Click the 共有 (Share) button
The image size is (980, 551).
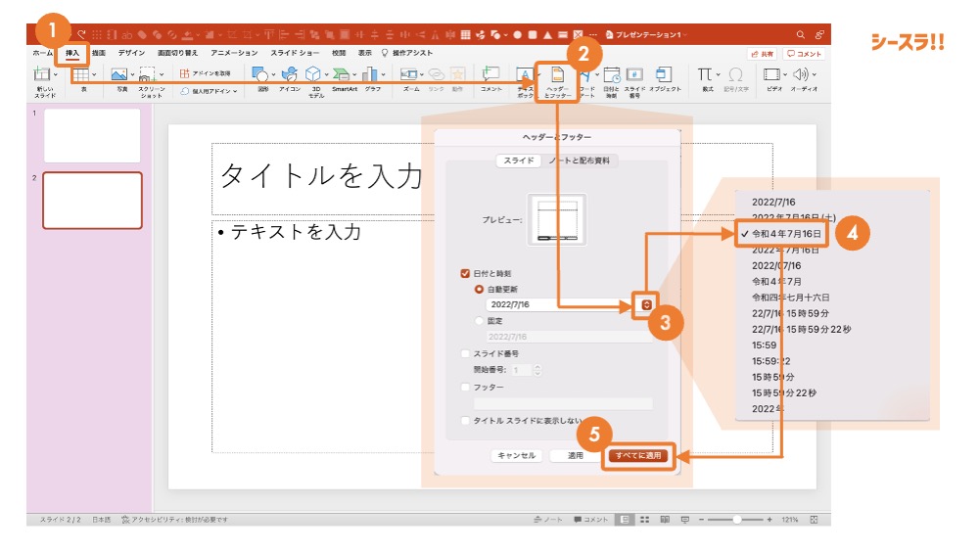click(x=762, y=54)
